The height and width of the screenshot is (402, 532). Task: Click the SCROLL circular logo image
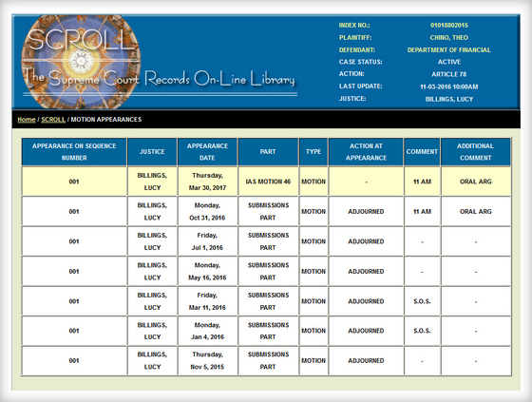pyautogui.click(x=81, y=62)
